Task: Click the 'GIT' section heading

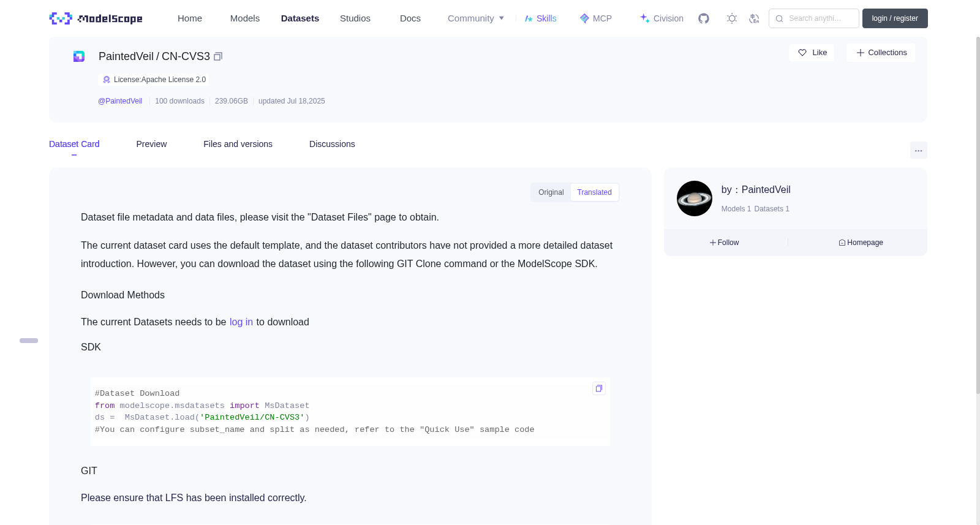Action: [x=89, y=471]
